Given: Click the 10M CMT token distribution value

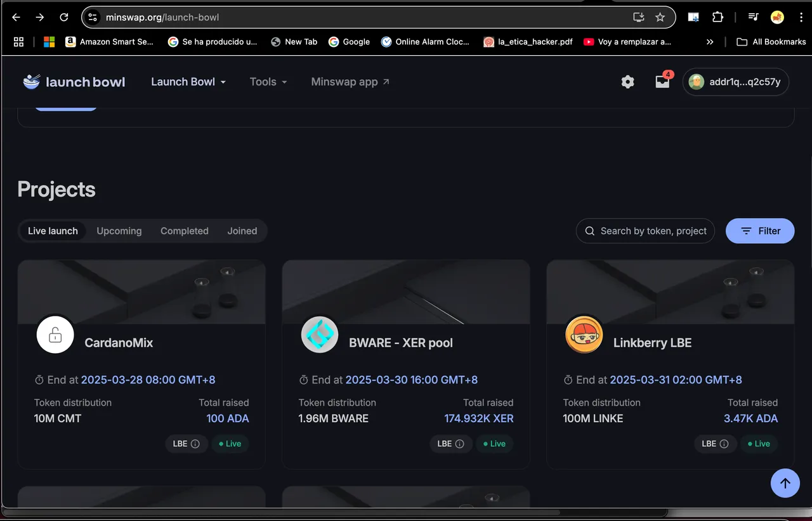Looking at the screenshot, I should point(58,418).
